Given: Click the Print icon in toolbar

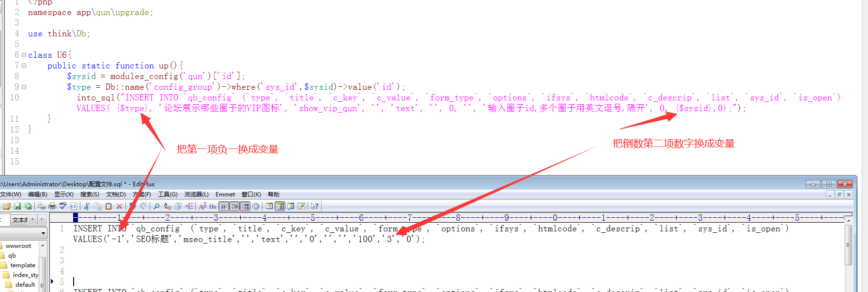Looking at the screenshot, I should (x=52, y=206).
